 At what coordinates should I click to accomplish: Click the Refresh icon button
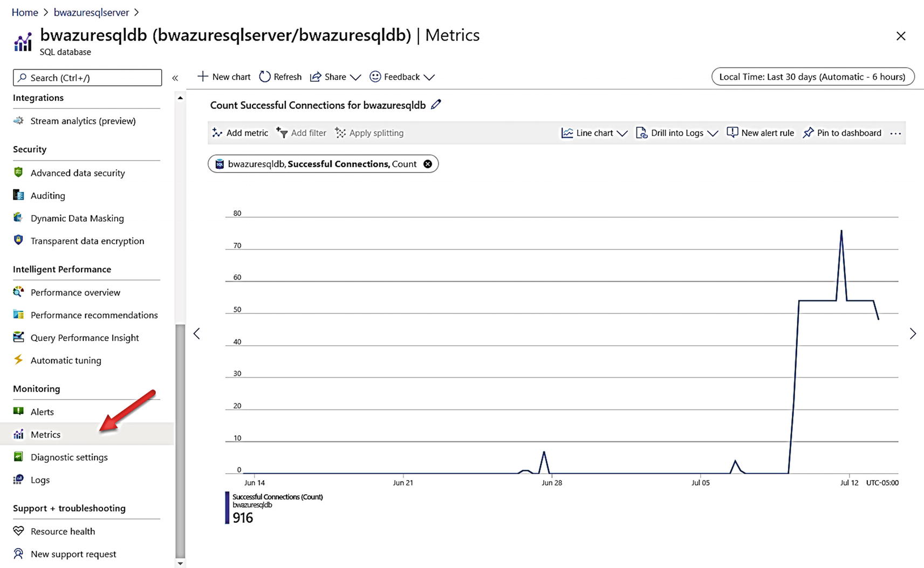[264, 77]
